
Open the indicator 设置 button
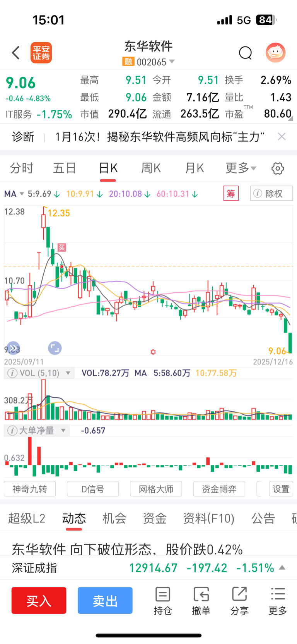coord(281,489)
